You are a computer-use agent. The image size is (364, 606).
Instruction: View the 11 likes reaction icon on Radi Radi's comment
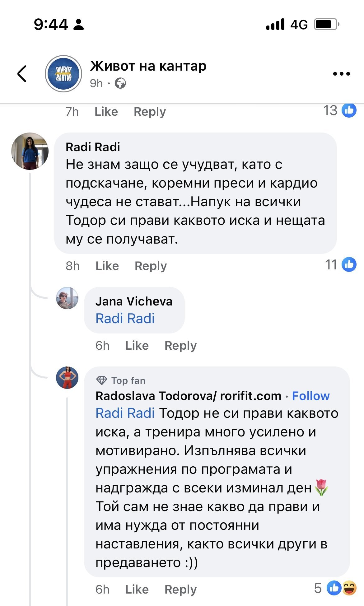click(349, 265)
